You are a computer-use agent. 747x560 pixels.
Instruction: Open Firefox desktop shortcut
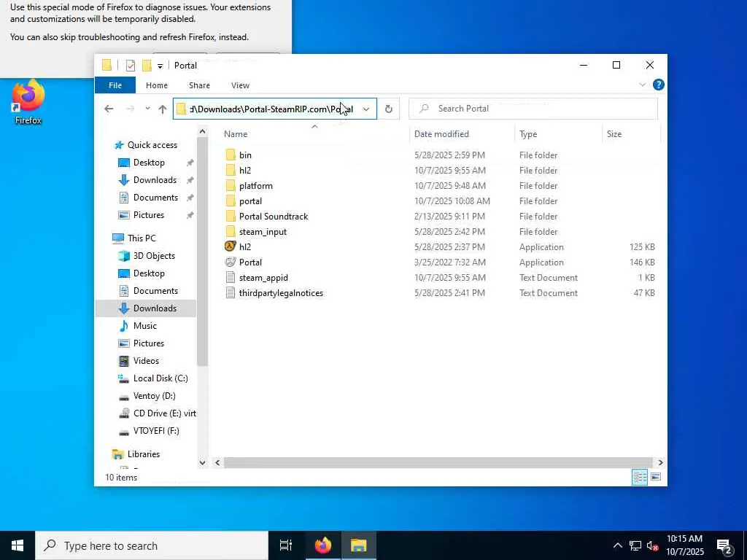point(28,103)
